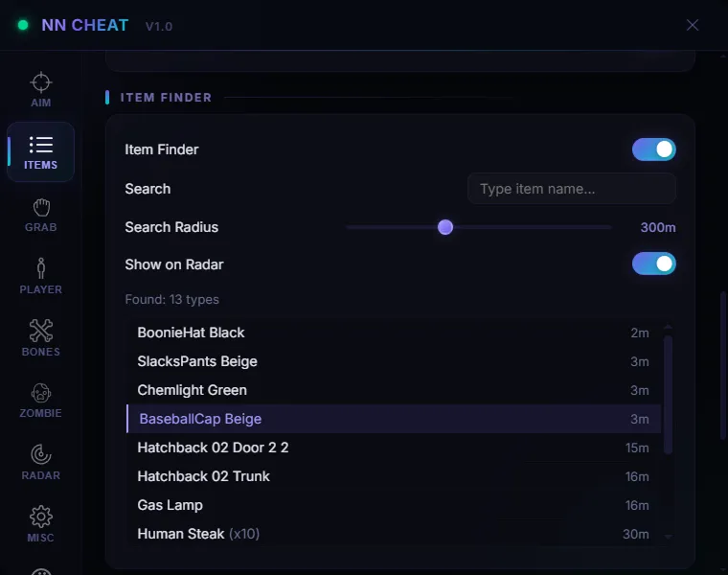Open the BONES crossed-bones section

[x=41, y=338]
